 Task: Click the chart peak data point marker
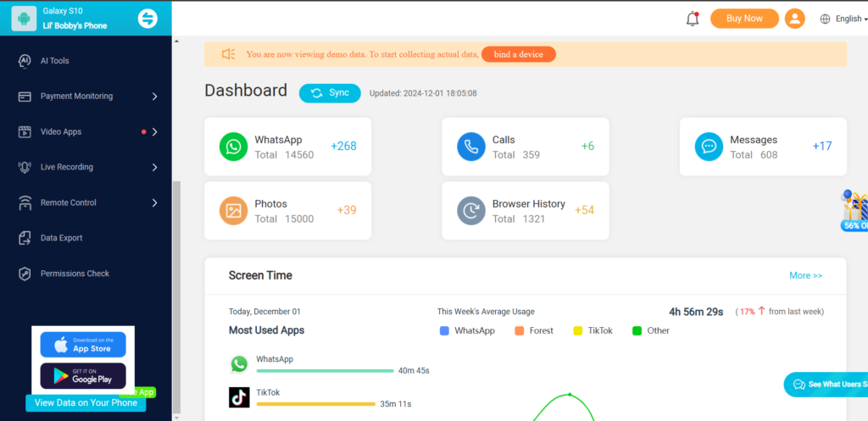pos(570,395)
